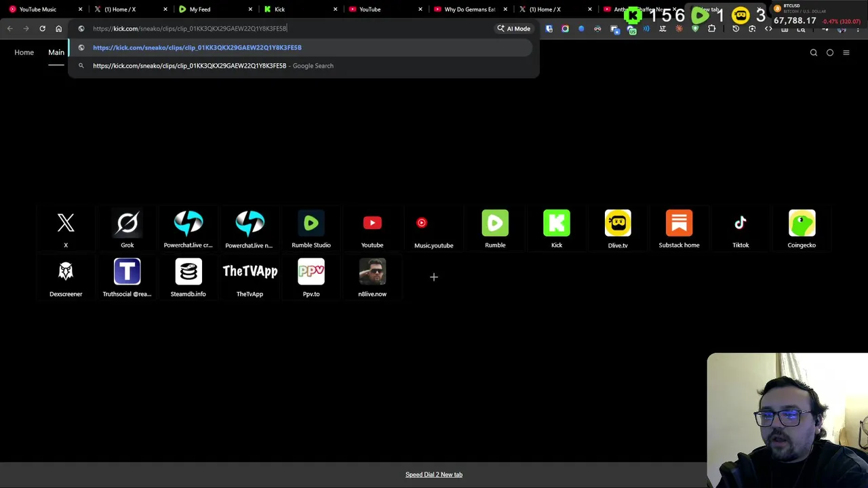Open the Steamdb.info speed dial tile

(189, 278)
